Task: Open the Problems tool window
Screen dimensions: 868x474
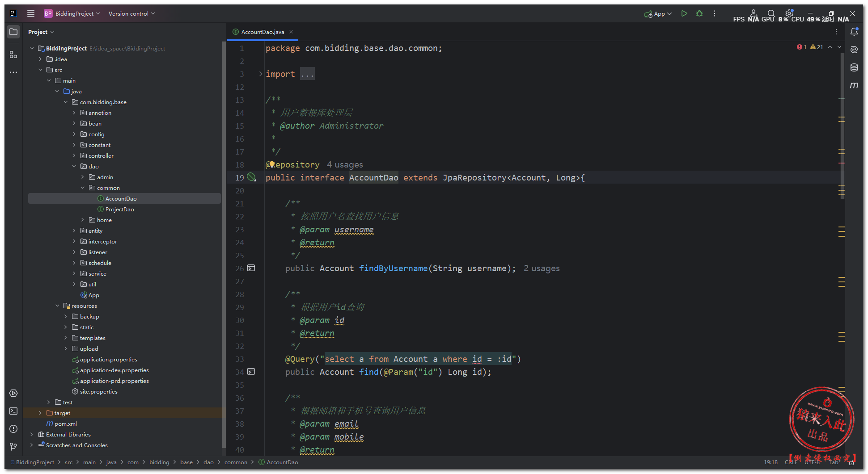Action: (x=13, y=429)
